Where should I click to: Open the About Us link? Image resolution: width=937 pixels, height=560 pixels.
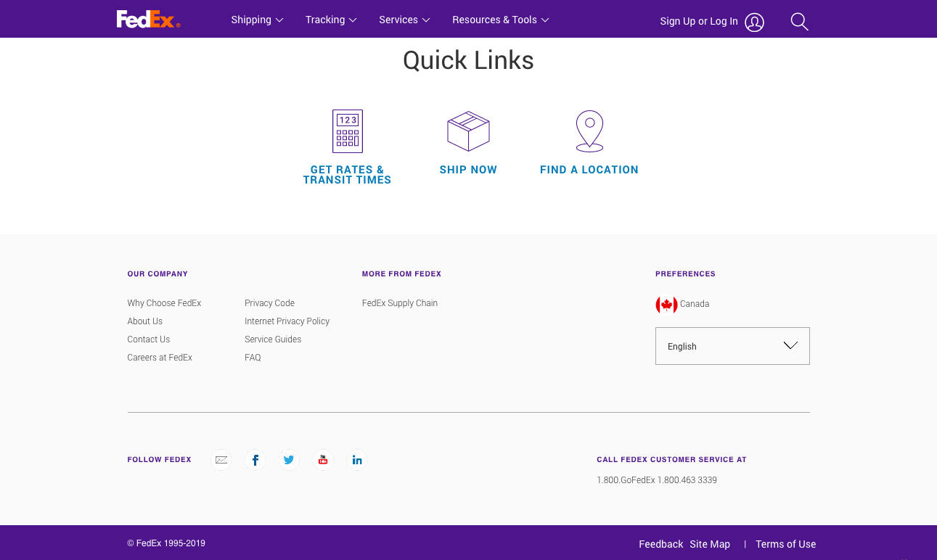144,321
